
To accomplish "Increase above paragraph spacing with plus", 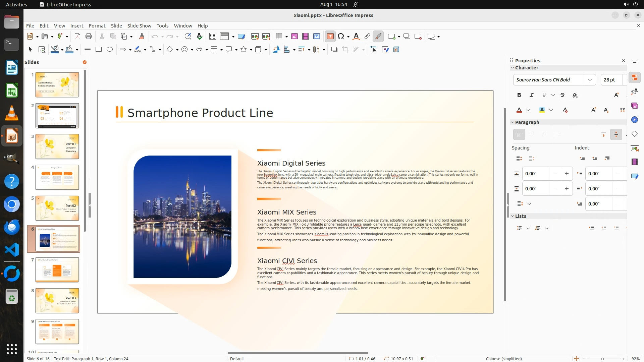I will click(x=567, y=174).
